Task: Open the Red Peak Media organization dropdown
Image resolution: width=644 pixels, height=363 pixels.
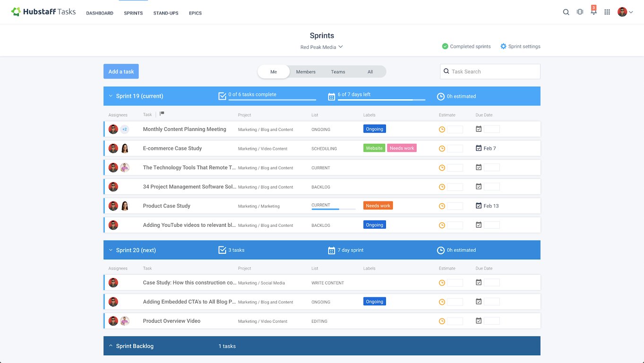Action: [x=322, y=47]
